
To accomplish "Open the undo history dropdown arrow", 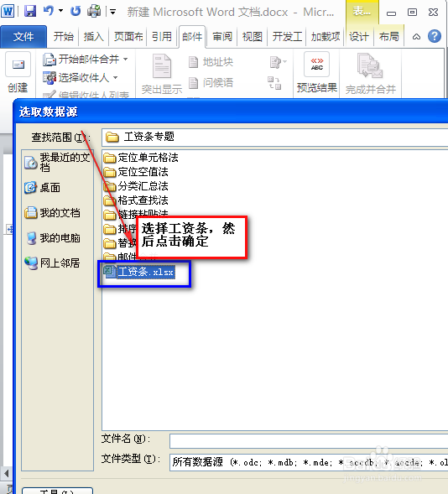I will click(60, 11).
